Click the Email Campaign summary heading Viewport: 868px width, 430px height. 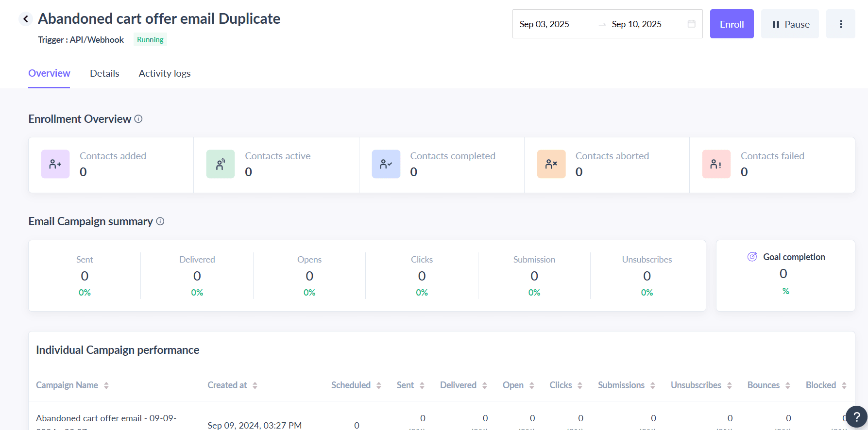point(90,221)
